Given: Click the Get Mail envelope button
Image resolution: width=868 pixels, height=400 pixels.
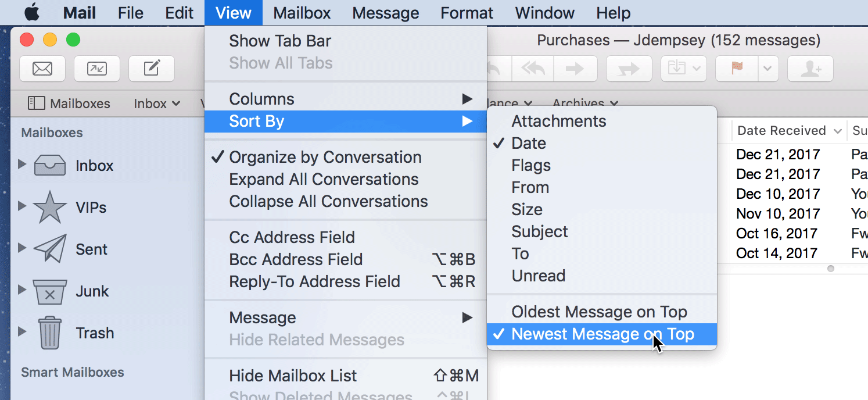Looking at the screenshot, I should click(x=42, y=69).
